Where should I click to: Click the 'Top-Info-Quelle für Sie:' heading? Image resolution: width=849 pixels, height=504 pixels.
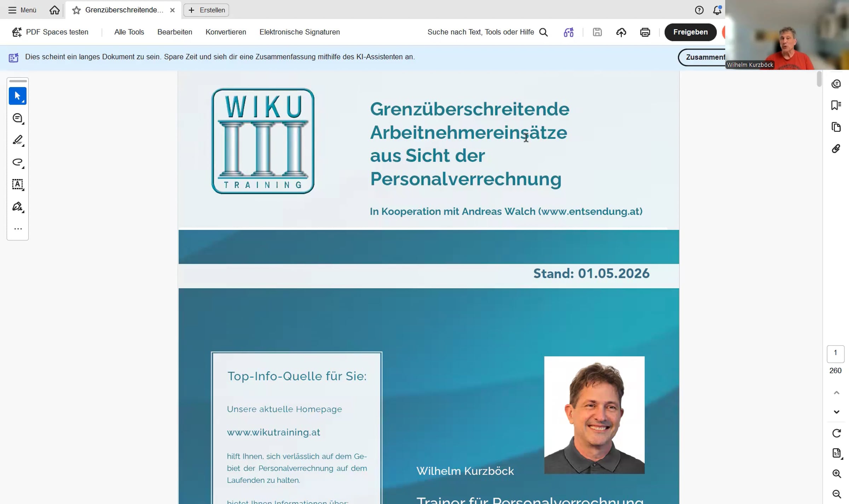click(x=297, y=376)
